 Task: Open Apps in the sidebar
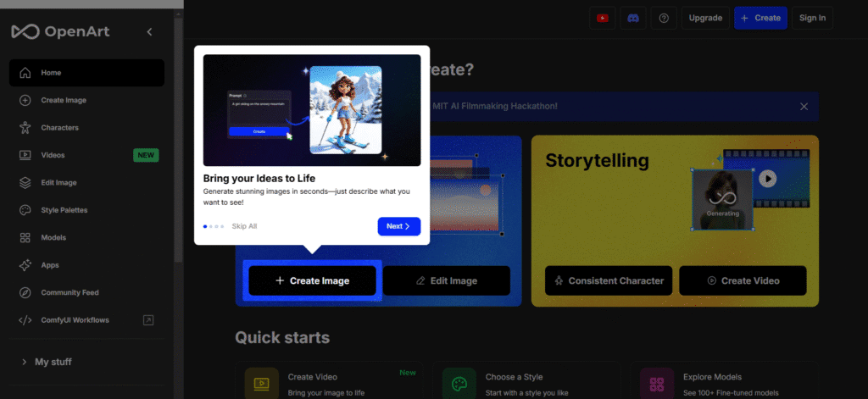86,265
